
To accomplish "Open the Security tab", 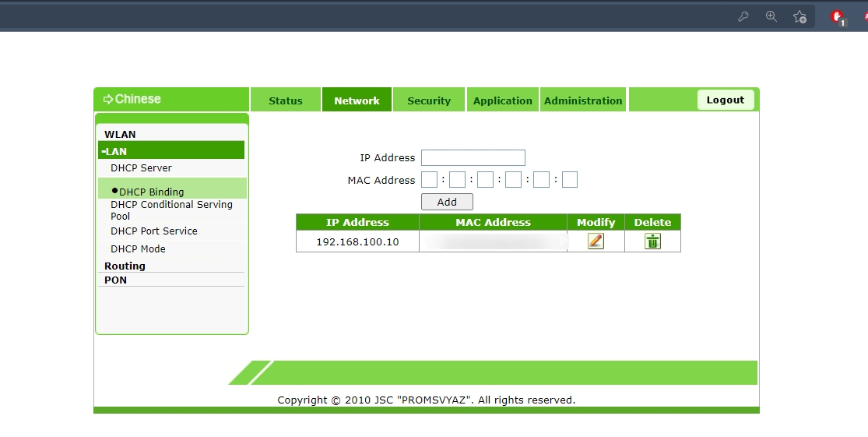I will 429,100.
